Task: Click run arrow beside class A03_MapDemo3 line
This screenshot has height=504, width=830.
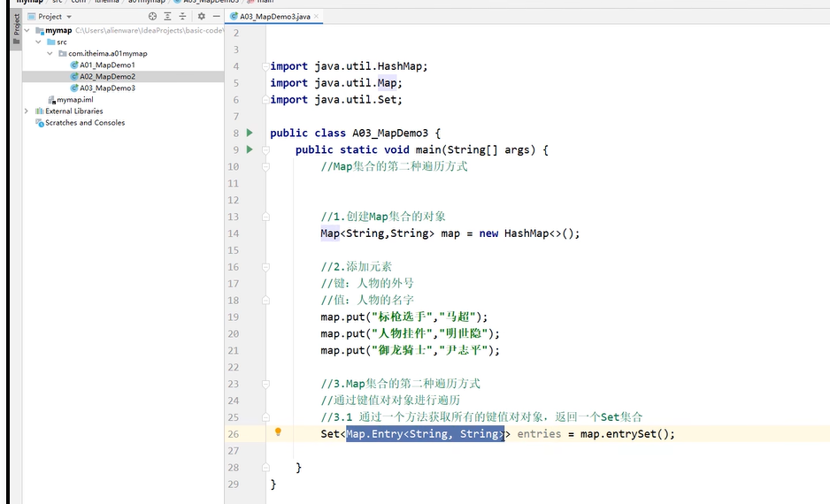Action: (250, 133)
